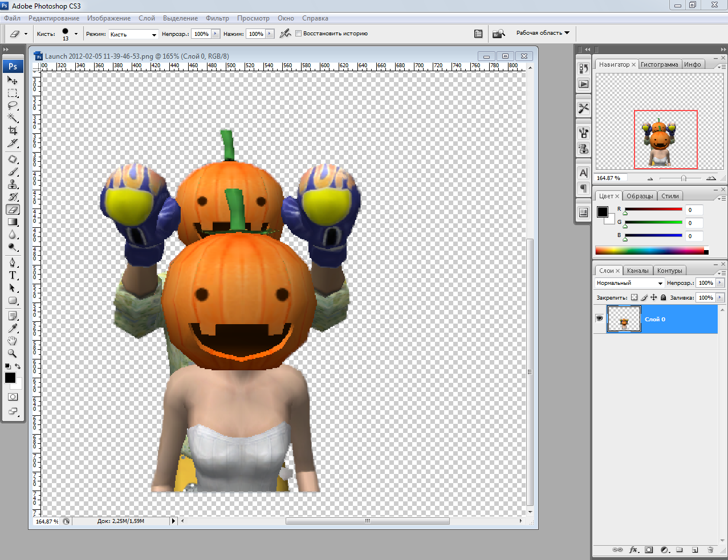Link layers icon in Layers panel
The height and width of the screenshot is (560, 728).
coord(617,550)
